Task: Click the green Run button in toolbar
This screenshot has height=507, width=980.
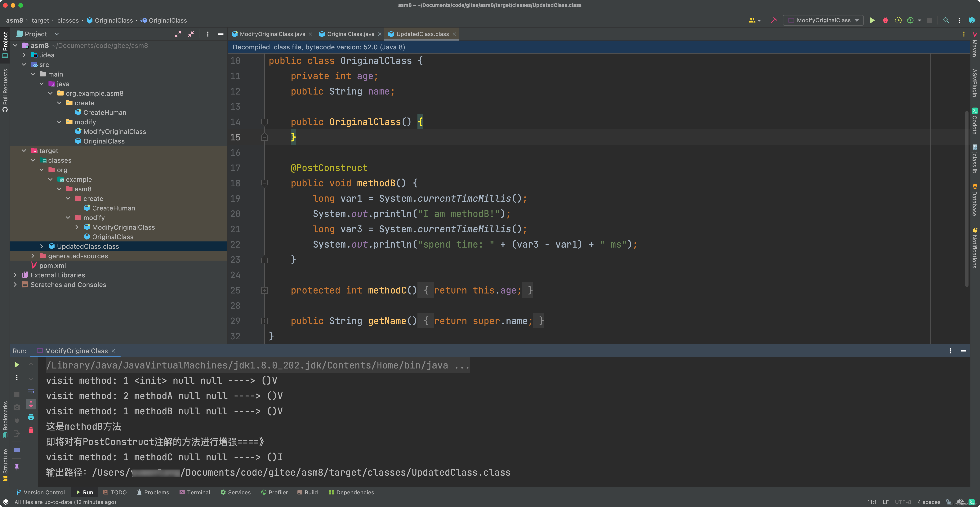Action: click(872, 20)
